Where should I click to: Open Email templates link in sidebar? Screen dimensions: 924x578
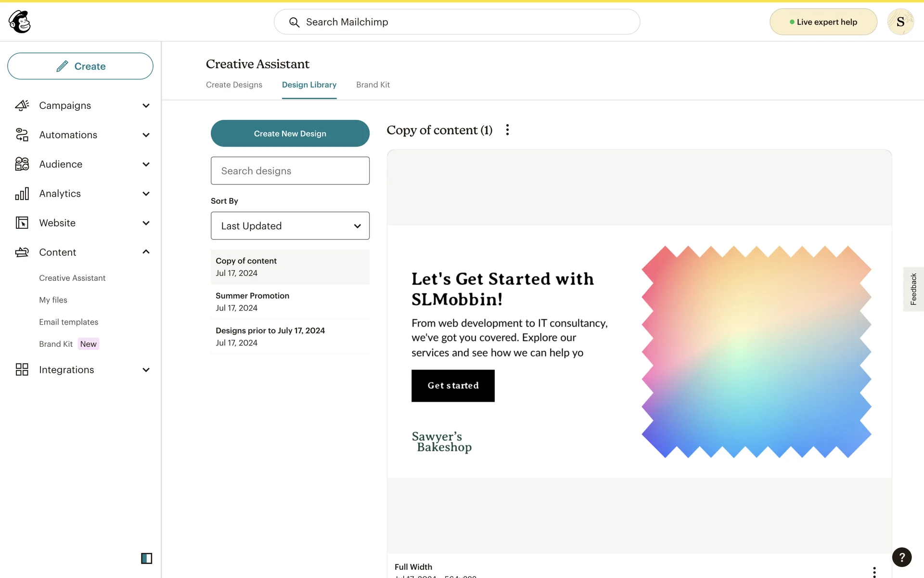point(68,322)
